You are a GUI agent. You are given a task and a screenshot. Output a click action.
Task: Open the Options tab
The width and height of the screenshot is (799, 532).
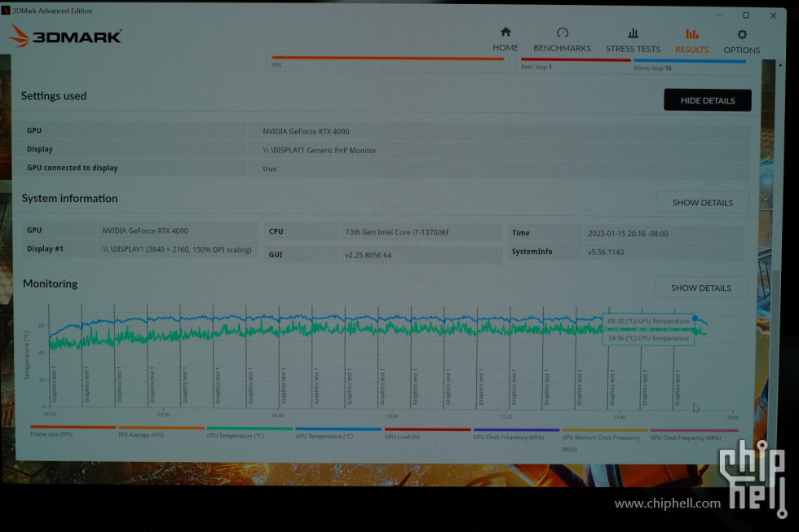click(741, 42)
